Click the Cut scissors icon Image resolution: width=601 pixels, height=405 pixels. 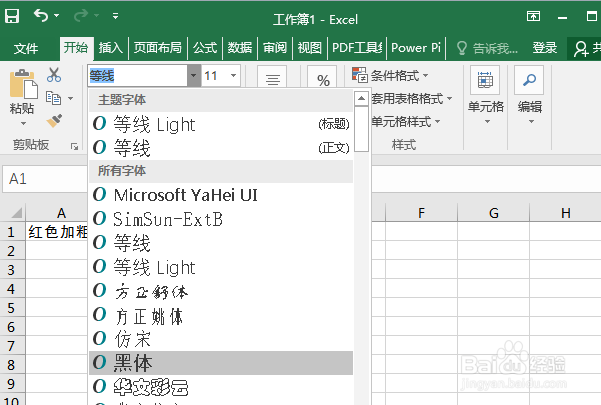point(54,75)
